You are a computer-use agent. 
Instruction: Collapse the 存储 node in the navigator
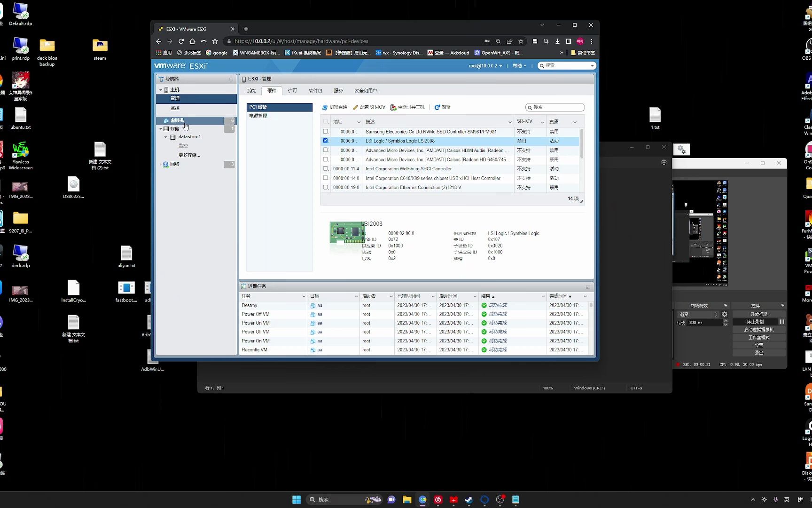click(161, 128)
